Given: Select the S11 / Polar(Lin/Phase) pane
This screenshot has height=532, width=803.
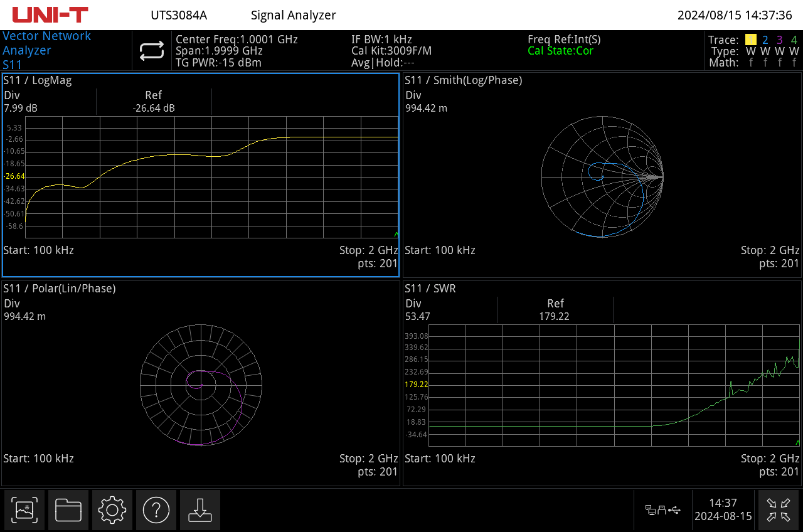Looking at the screenshot, I should tap(201, 384).
